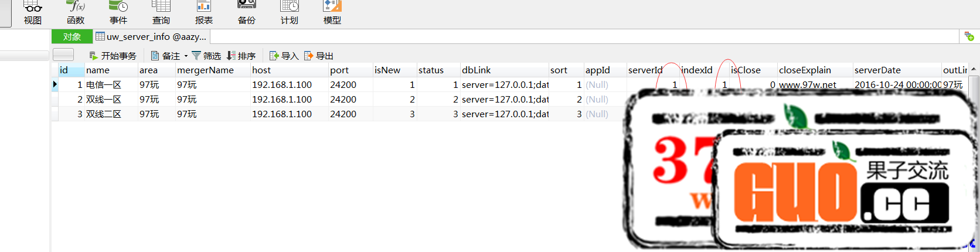980x252 pixels.
Task: Click the 导入 (Import) button
Action: (x=284, y=56)
